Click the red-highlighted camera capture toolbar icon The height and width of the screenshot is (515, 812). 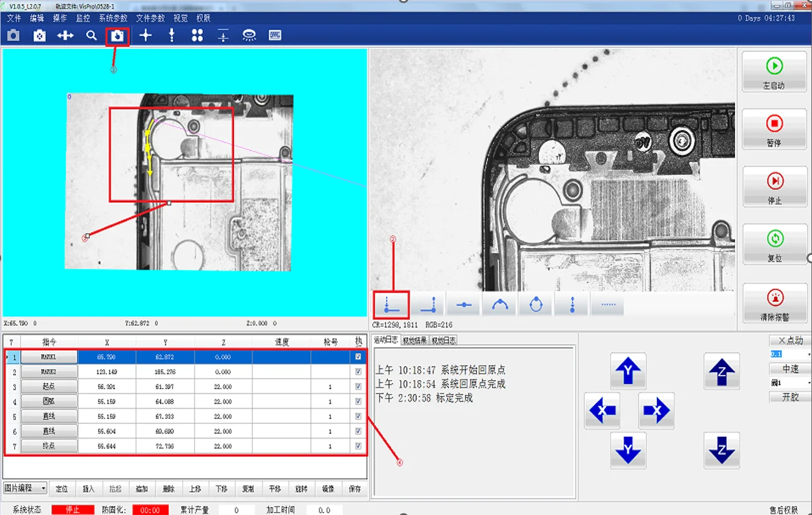pyautogui.click(x=117, y=36)
